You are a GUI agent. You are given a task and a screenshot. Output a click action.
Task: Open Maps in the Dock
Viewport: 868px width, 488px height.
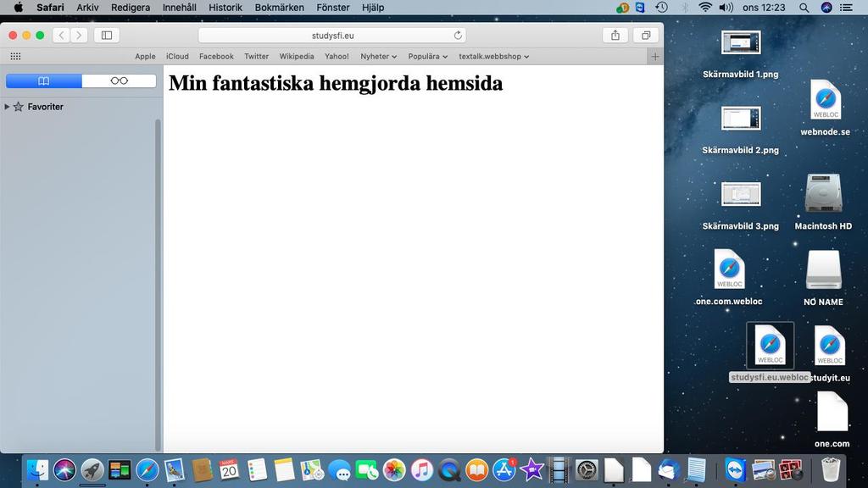tap(312, 470)
